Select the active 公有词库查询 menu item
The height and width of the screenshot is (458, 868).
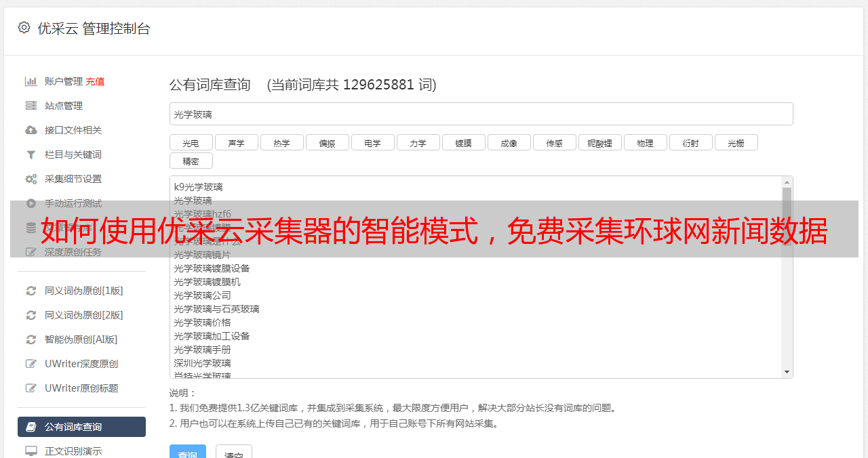click(x=81, y=427)
